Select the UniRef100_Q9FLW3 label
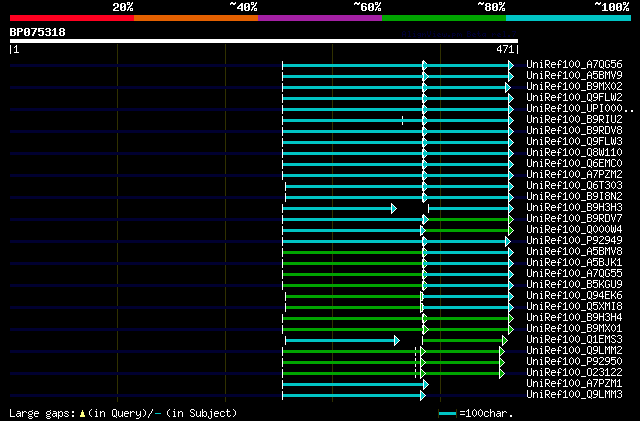 coord(574,142)
